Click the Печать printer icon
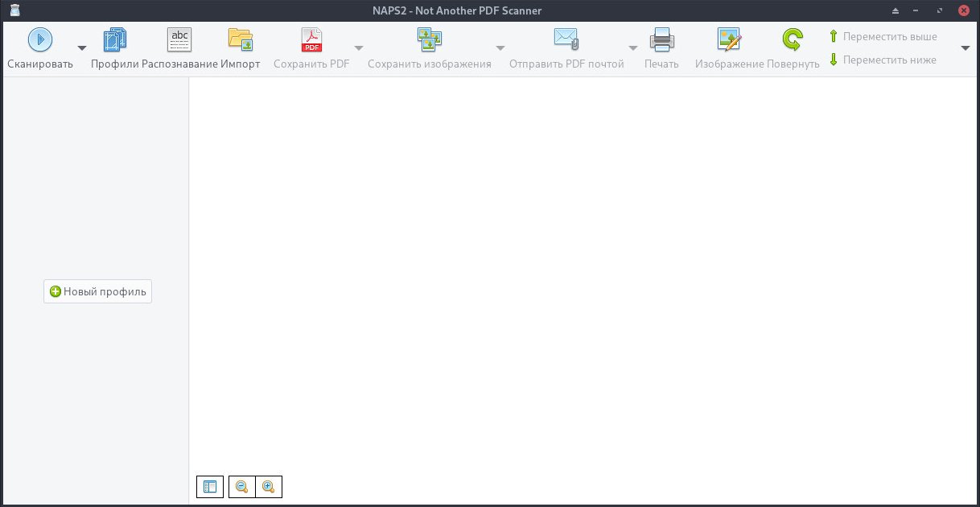Image resolution: width=980 pixels, height=507 pixels. (x=661, y=39)
